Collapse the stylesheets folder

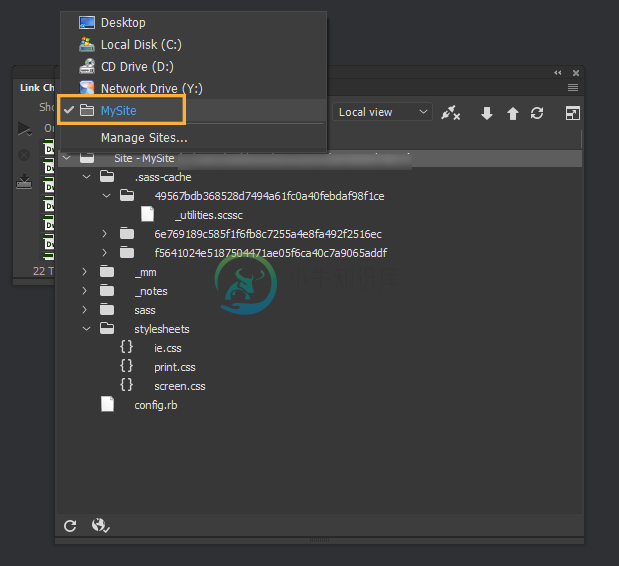[86, 328]
